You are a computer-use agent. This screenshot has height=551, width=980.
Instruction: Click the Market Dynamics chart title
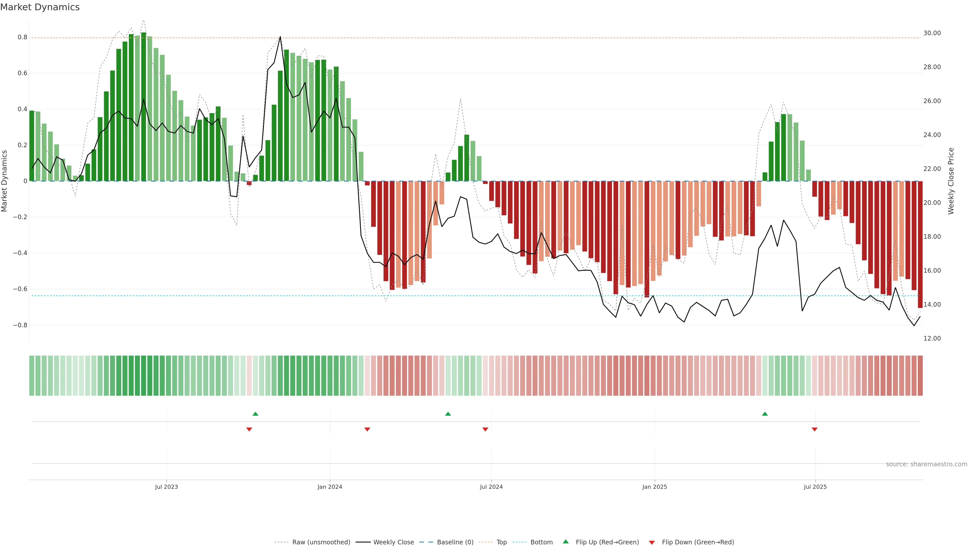pos(40,7)
